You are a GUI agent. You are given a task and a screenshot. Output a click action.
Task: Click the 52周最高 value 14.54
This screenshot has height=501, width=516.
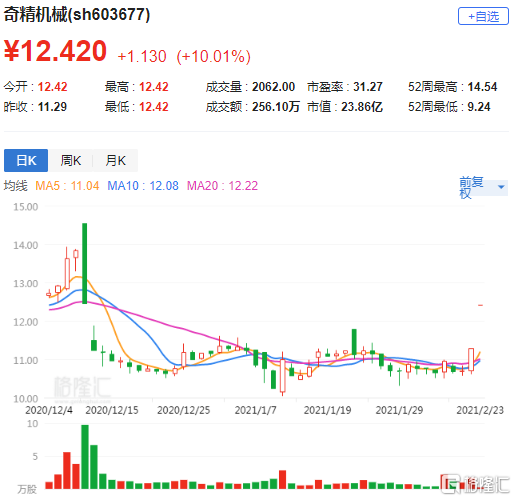[x=482, y=87]
